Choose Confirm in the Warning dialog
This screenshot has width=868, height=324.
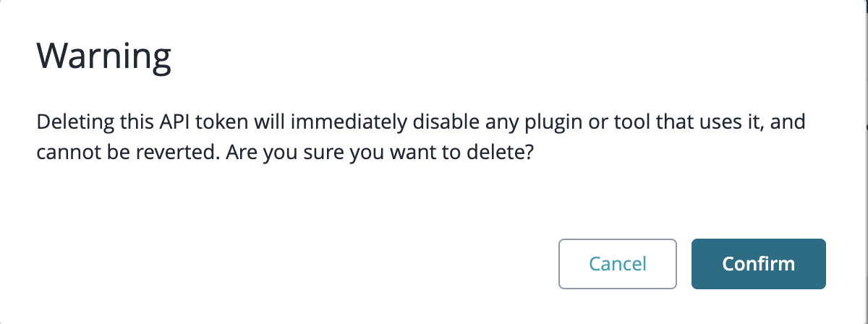[759, 264]
